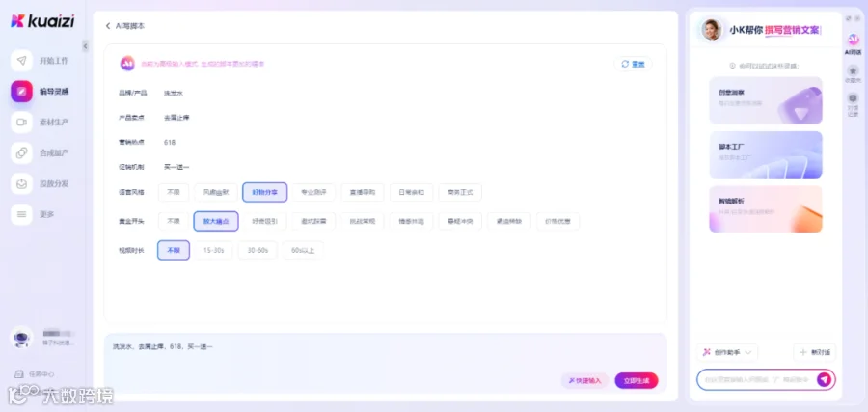The width and height of the screenshot is (868, 412).
Task: Choose the 30-60s video duration
Action: [x=258, y=250]
